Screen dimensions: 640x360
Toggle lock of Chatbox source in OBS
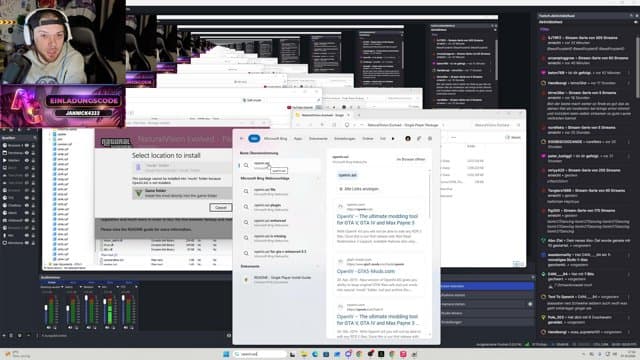pyautogui.click(x=33, y=205)
